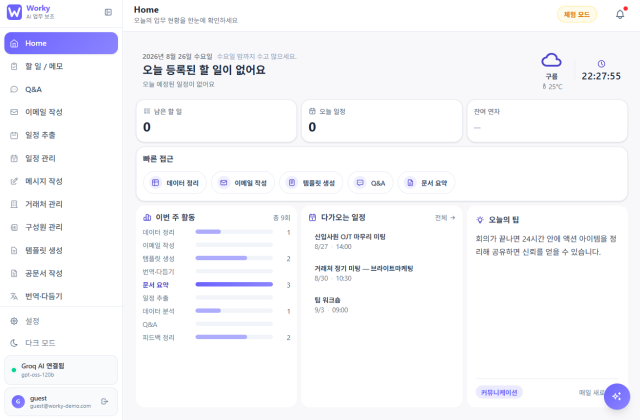This screenshot has width=640, height=420.
Task: Open 설정 in the sidebar
Action: (61, 321)
